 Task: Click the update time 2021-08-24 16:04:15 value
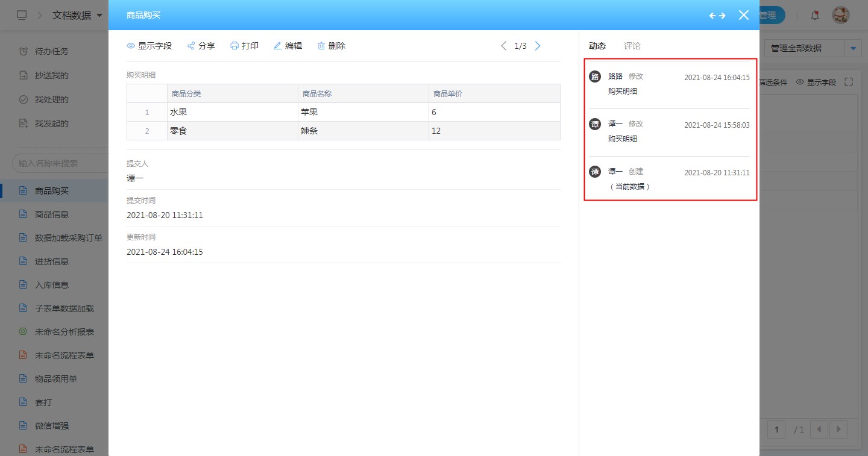point(165,252)
